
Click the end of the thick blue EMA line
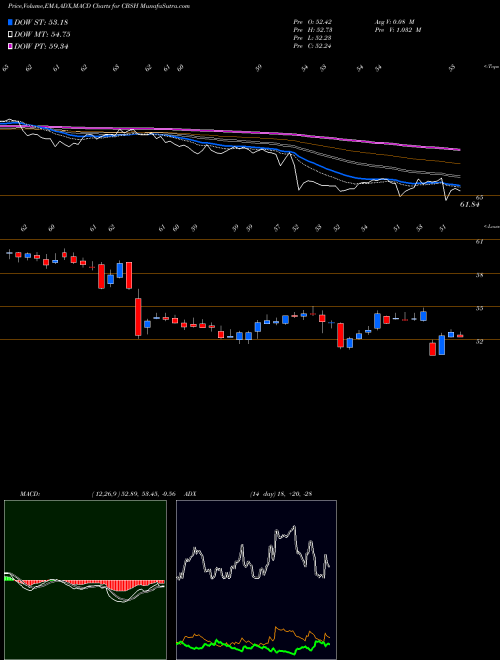(459, 186)
